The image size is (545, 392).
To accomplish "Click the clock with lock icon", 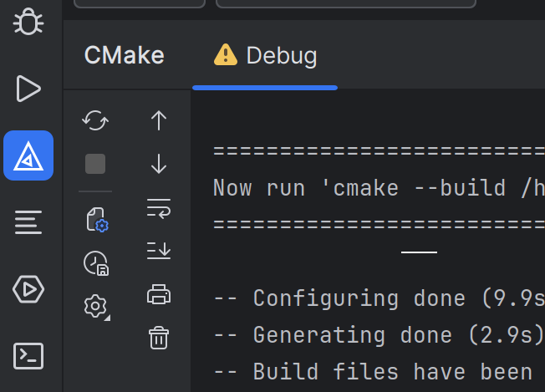I will click(x=96, y=263).
